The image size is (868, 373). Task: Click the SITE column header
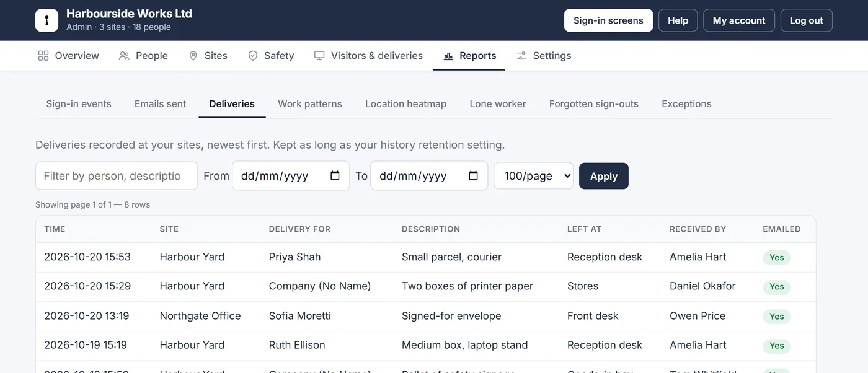click(x=169, y=229)
